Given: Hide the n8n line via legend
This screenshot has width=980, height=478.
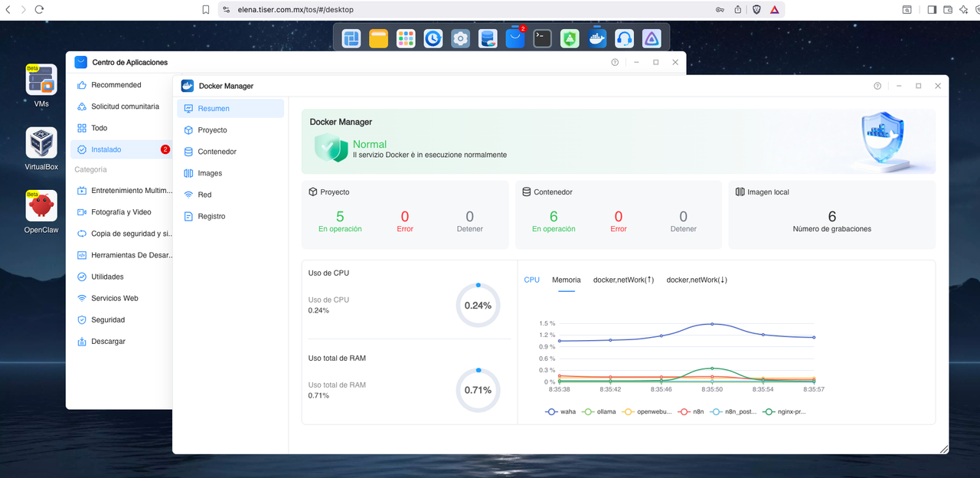Looking at the screenshot, I should pyautogui.click(x=692, y=411).
